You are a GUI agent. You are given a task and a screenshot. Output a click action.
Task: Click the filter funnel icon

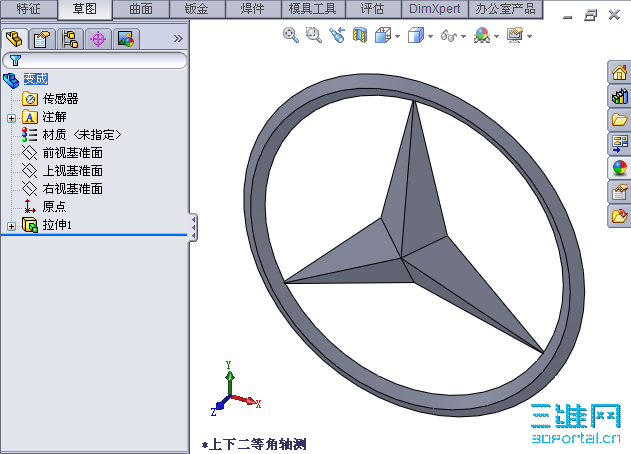pos(15,60)
